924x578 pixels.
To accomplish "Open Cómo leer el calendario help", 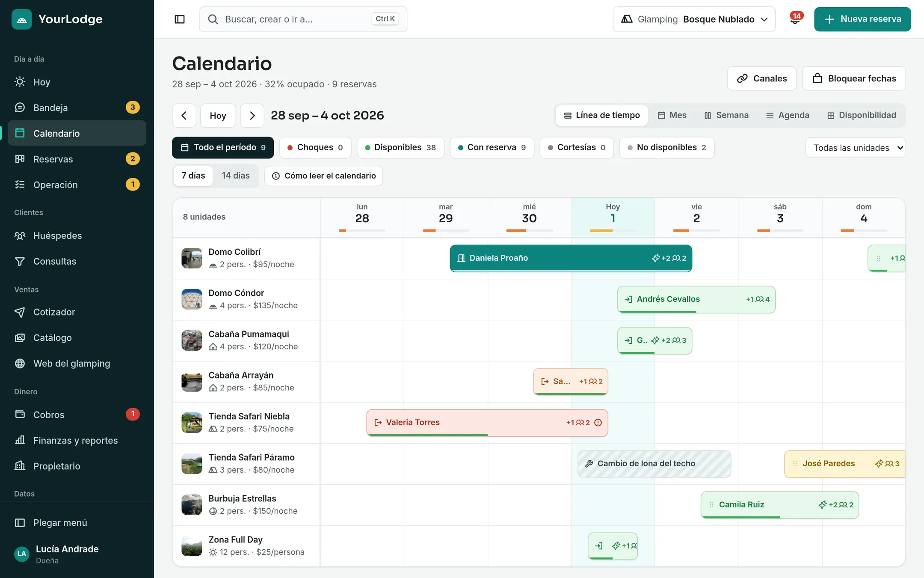I will [324, 176].
